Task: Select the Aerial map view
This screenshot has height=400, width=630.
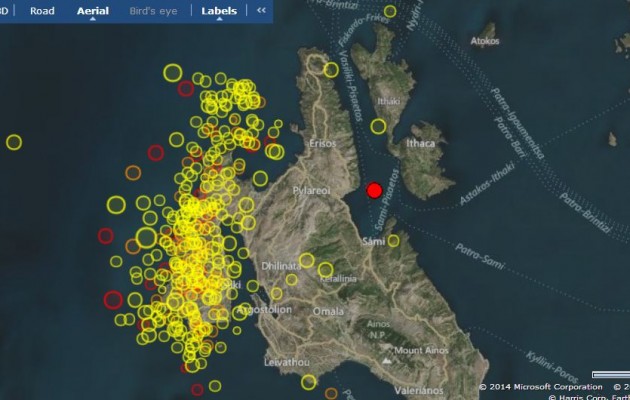Action: pos(93,11)
